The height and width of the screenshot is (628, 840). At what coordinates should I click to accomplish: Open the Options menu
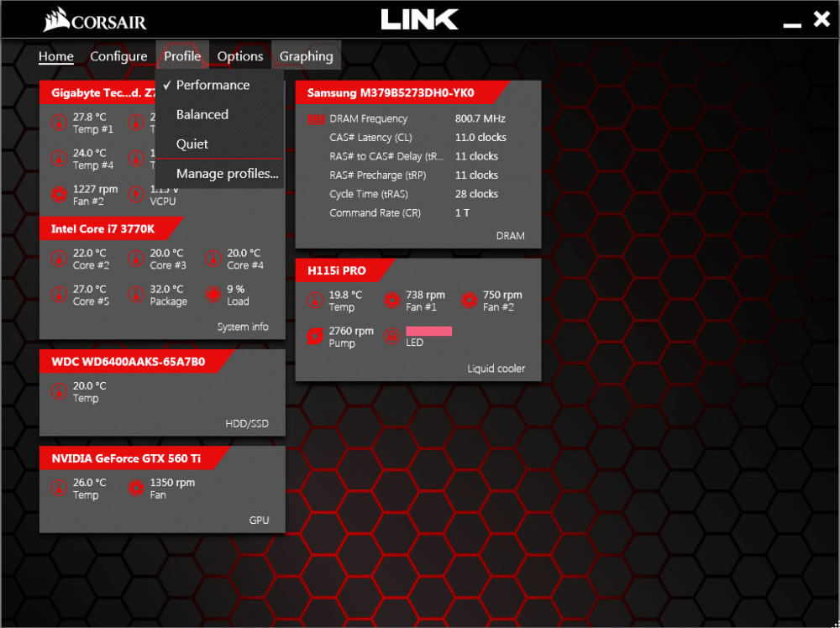coord(240,56)
